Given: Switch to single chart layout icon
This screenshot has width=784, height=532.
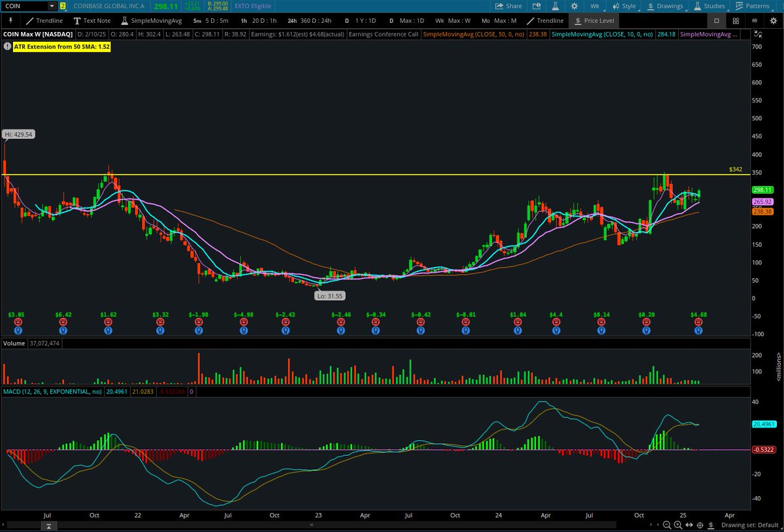Looking at the screenshot, I should point(716,20).
